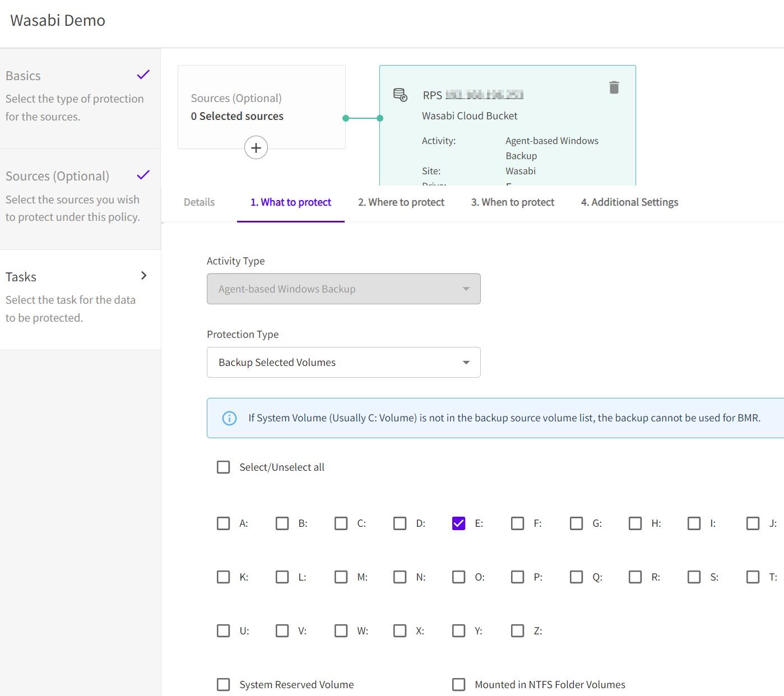Click the Sources (Optional) step checkmark icon
The width and height of the screenshot is (784, 696).
[143, 175]
